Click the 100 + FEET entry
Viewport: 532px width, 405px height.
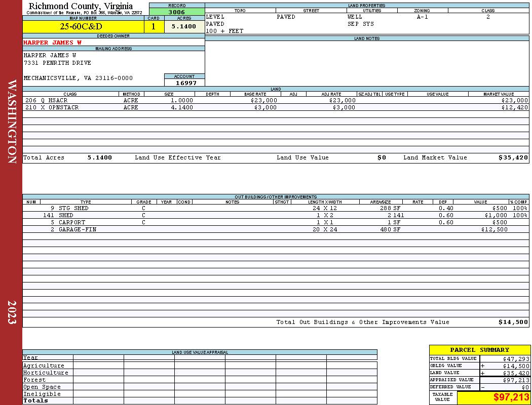[x=224, y=31]
